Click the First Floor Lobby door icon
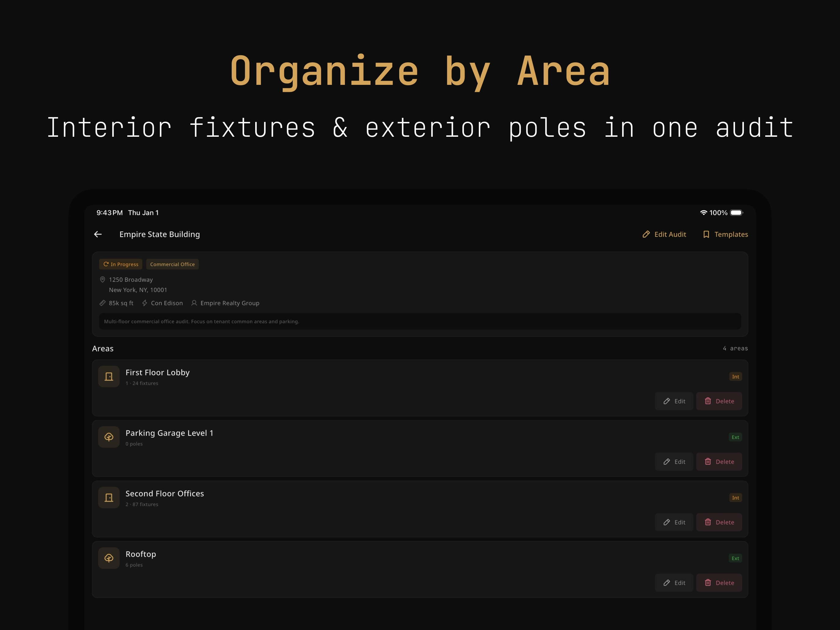Viewport: 840px width, 630px height. [109, 377]
